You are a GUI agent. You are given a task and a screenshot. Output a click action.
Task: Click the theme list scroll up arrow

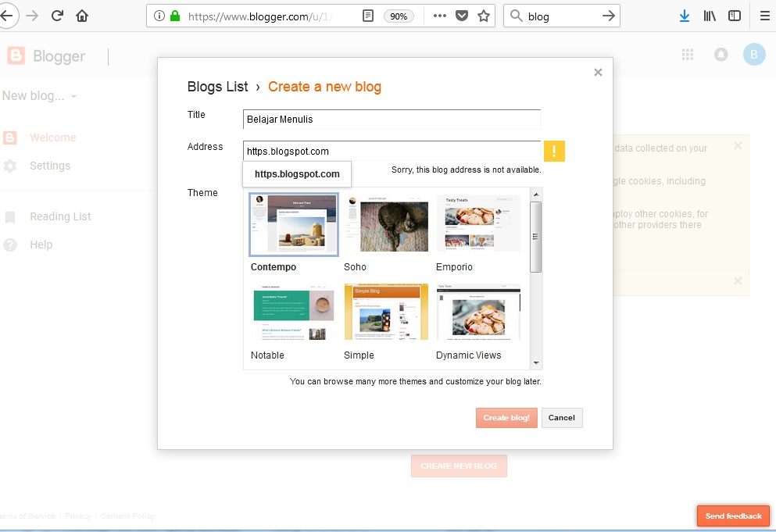pyautogui.click(x=536, y=195)
